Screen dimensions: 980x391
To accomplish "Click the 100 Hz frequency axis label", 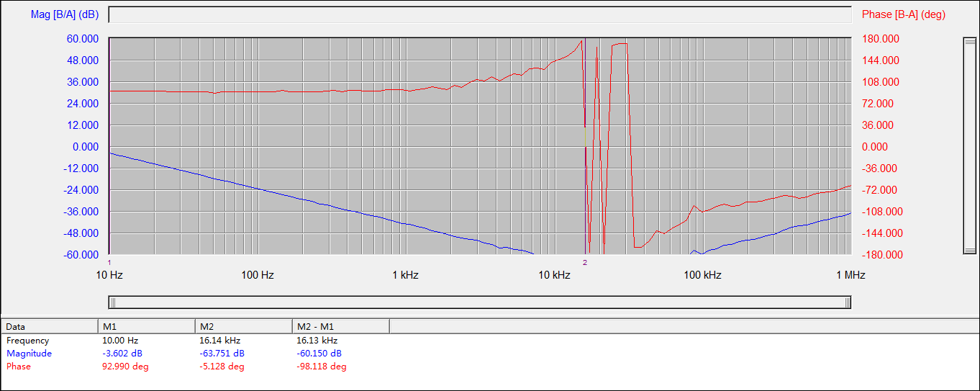I will (258, 275).
